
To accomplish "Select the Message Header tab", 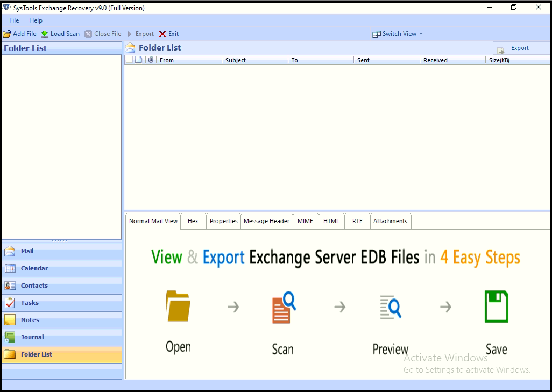I will (x=266, y=221).
